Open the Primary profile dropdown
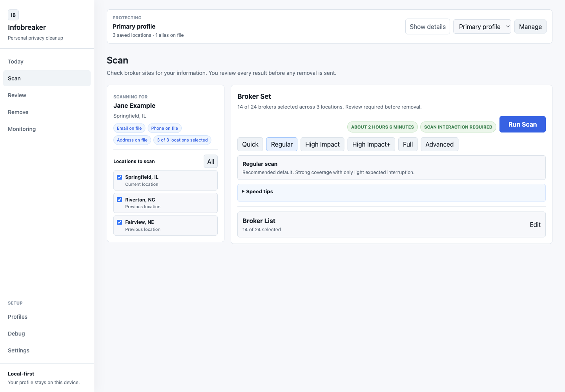The height and width of the screenshot is (392, 565). pos(482,27)
